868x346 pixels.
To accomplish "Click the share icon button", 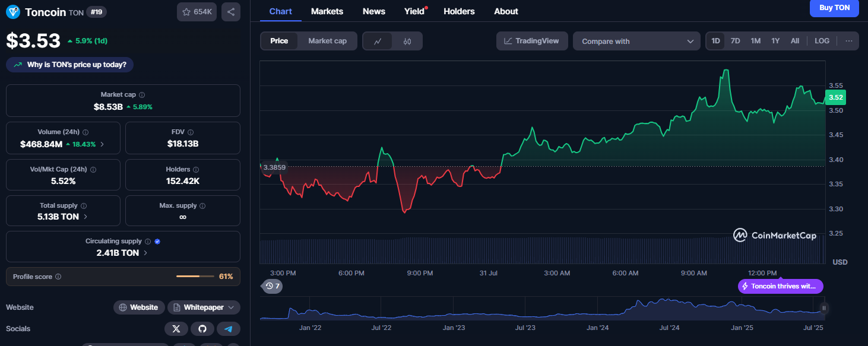I will coord(231,12).
